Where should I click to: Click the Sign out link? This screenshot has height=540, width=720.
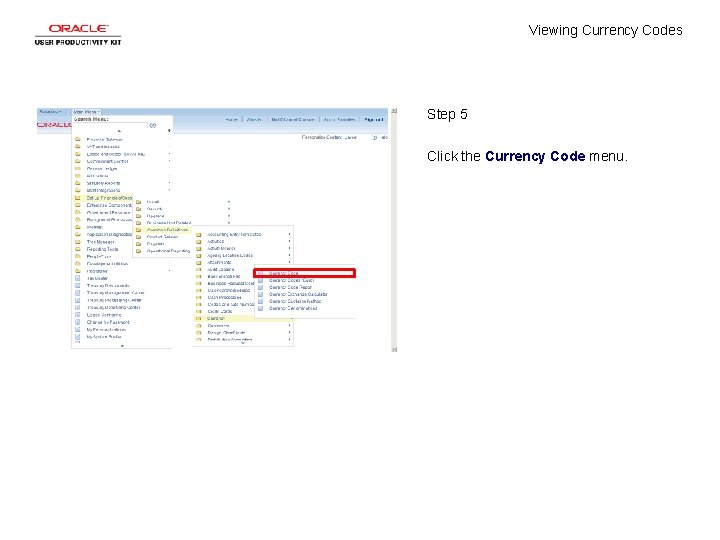(373, 120)
